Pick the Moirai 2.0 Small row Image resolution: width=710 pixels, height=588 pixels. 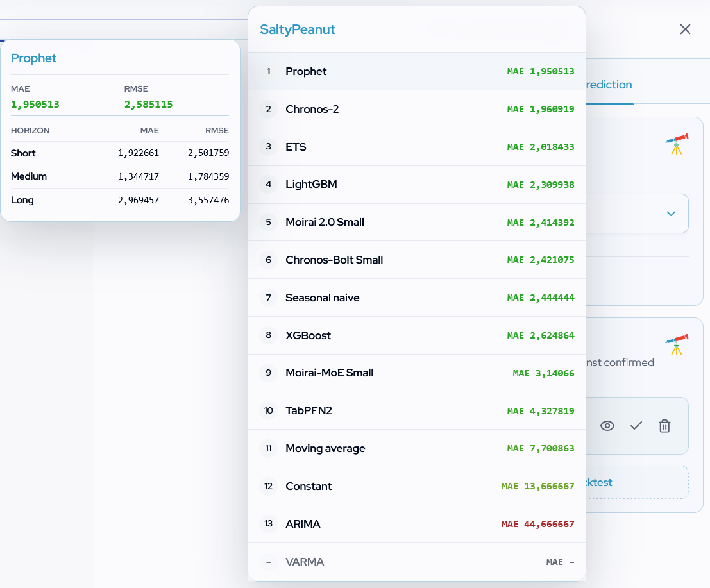pos(417,223)
